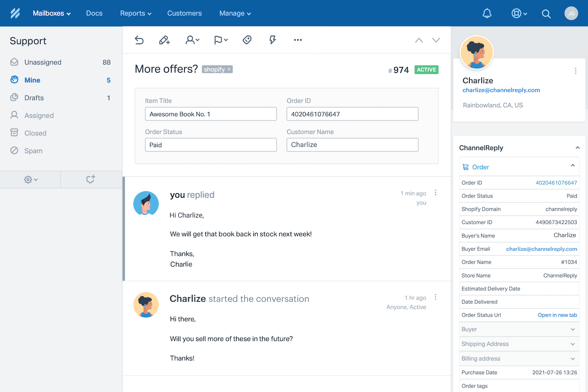Click the Item Title field
This screenshot has width=588, height=392.
click(x=211, y=114)
